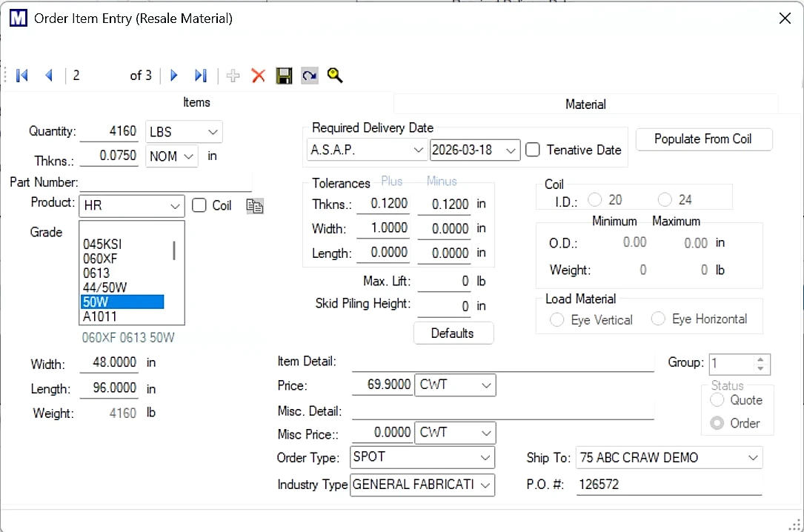
Task: Click the redo curved arrow icon
Action: pyautogui.click(x=309, y=75)
